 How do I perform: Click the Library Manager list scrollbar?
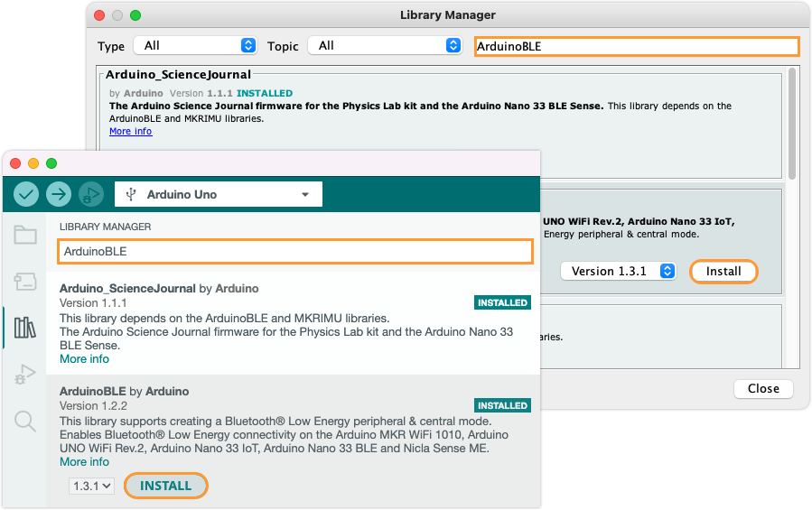[792, 125]
